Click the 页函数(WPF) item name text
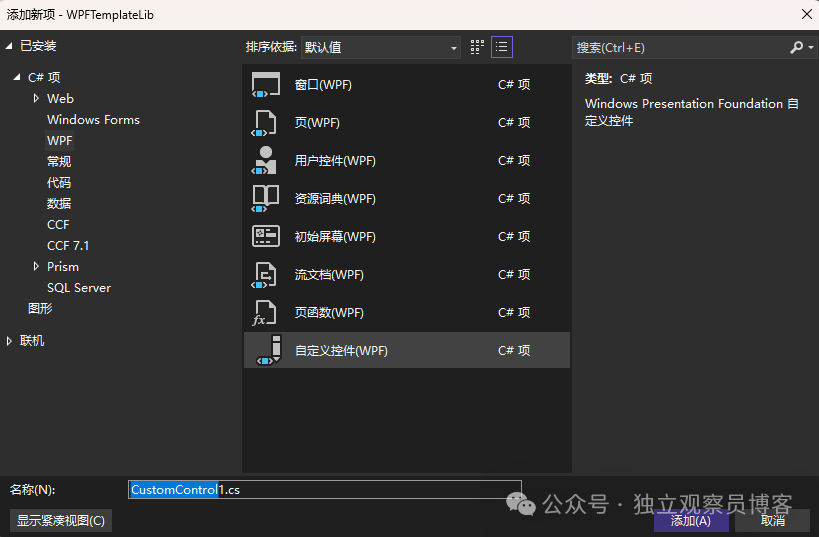819x537 pixels. pos(329,312)
